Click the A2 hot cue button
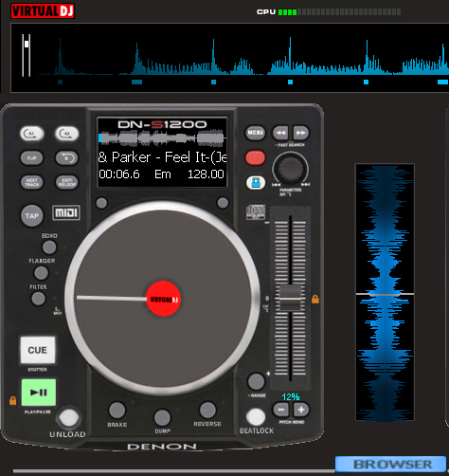This screenshot has width=449, height=476. (67, 134)
